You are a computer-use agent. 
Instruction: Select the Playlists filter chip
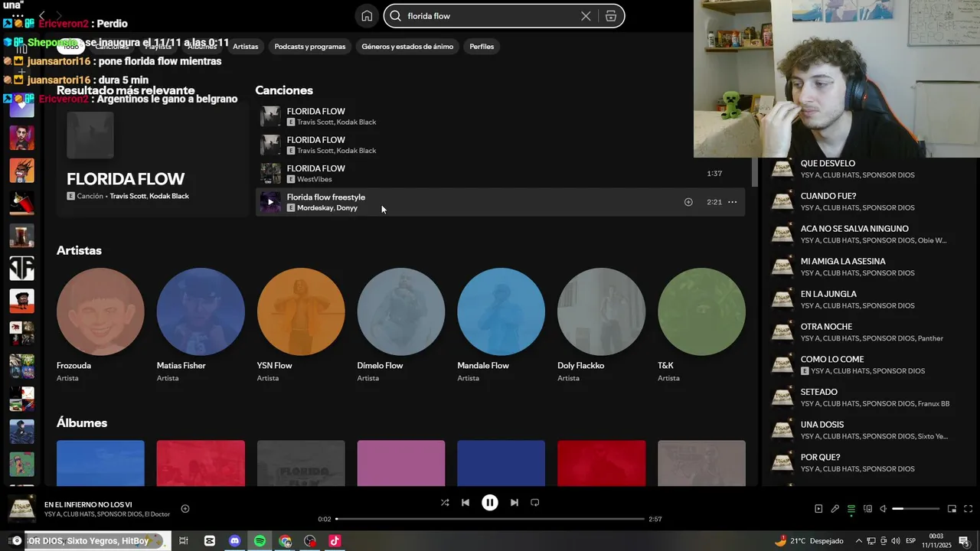158,47
